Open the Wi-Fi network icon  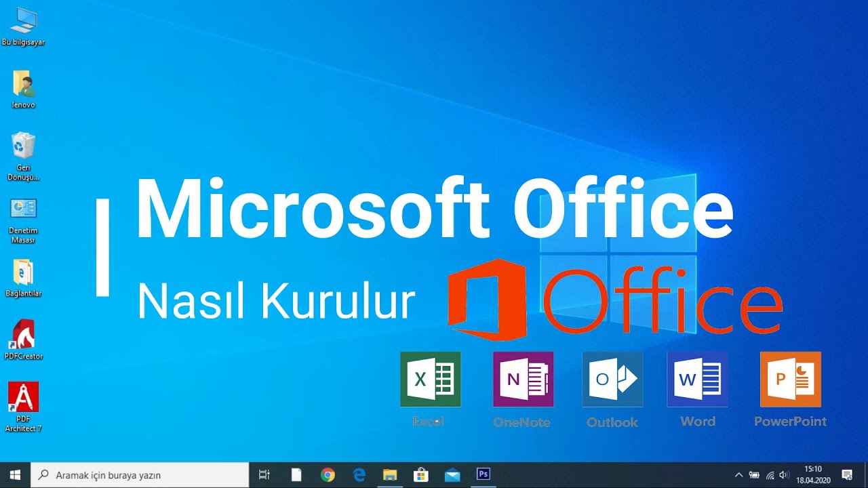(770, 475)
